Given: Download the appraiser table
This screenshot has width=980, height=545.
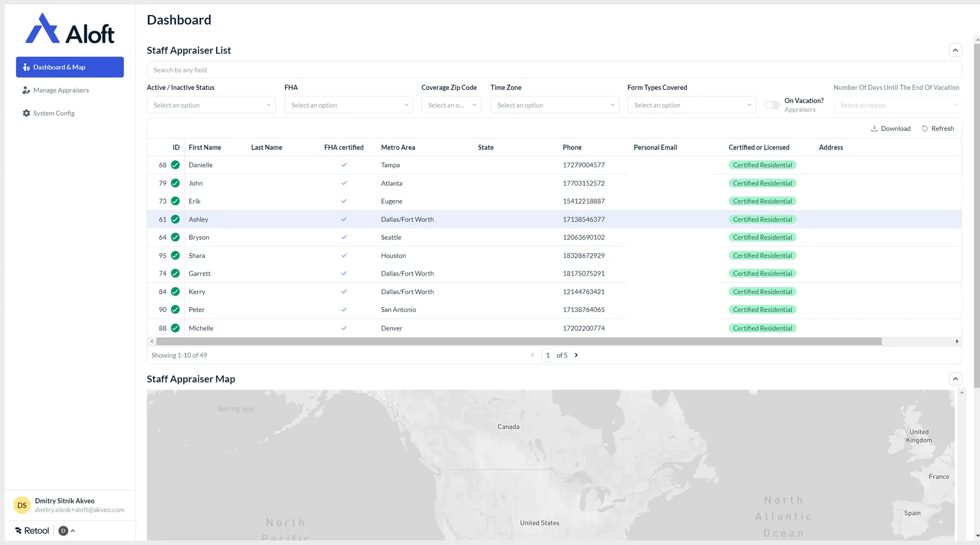Looking at the screenshot, I should click(891, 129).
